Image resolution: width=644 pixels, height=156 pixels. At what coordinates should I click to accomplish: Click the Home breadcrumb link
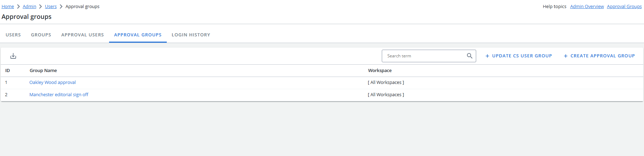8,7
